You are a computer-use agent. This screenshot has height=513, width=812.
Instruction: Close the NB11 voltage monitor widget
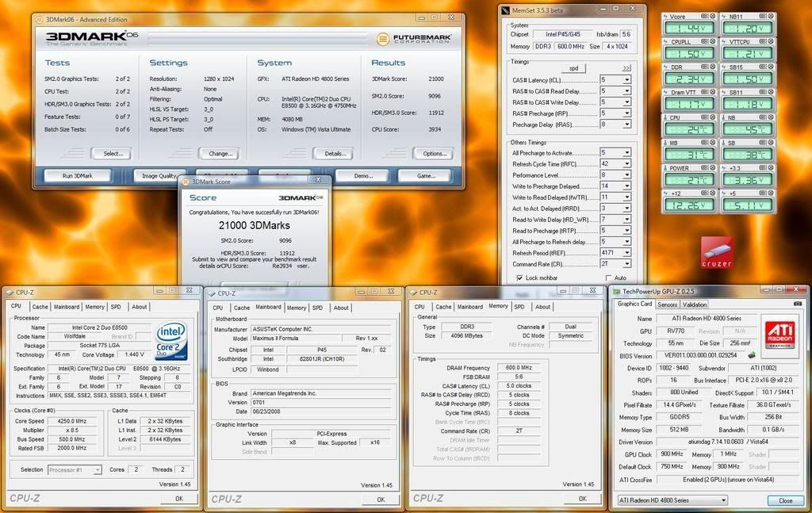[771, 17]
